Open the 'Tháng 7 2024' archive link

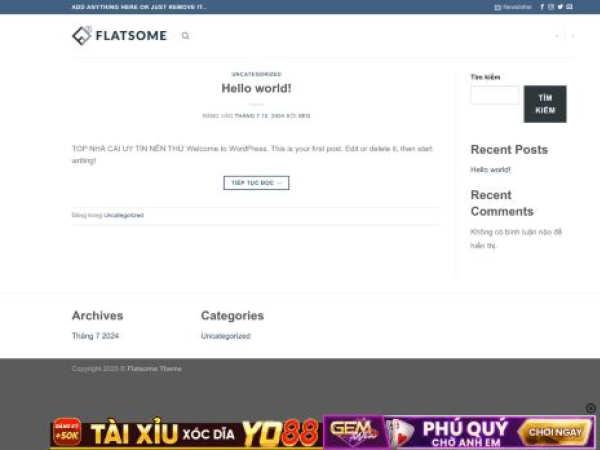coord(95,336)
